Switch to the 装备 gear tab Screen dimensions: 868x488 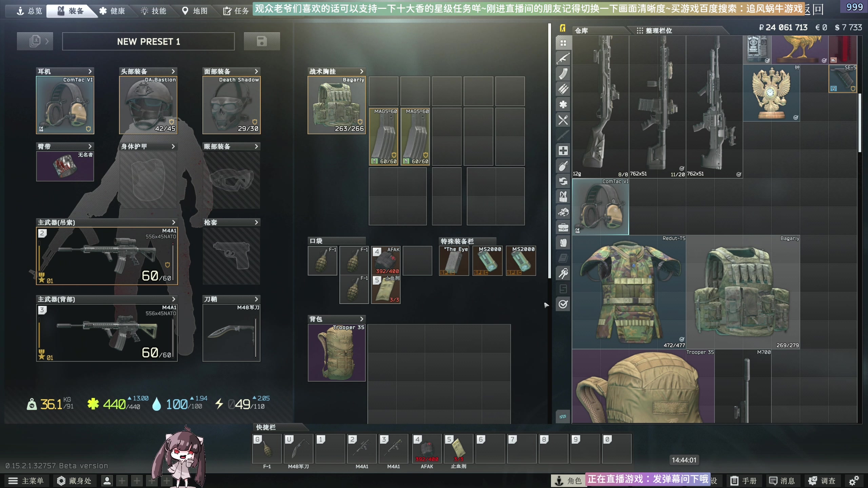tap(71, 11)
